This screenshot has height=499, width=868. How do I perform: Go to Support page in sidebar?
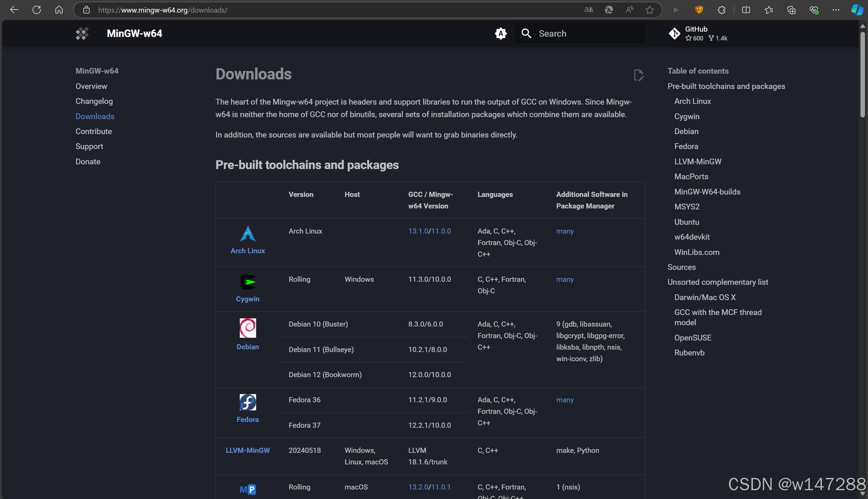click(x=89, y=146)
